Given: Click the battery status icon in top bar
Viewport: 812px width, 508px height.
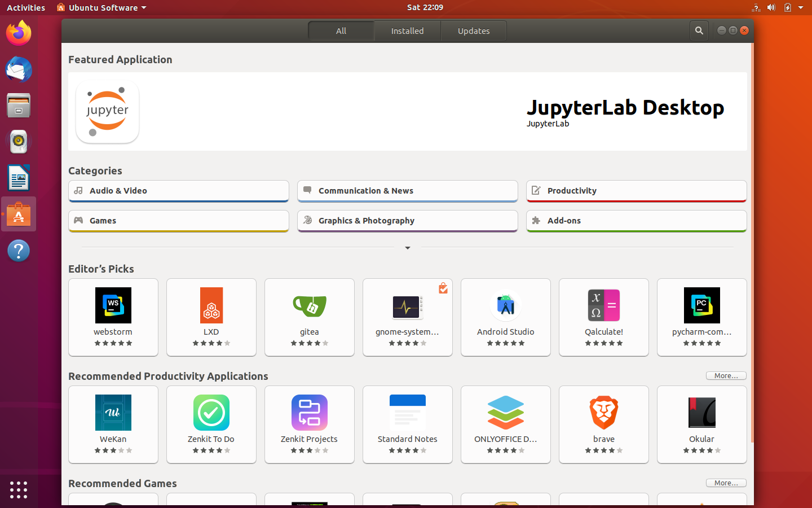Looking at the screenshot, I should point(788,7).
